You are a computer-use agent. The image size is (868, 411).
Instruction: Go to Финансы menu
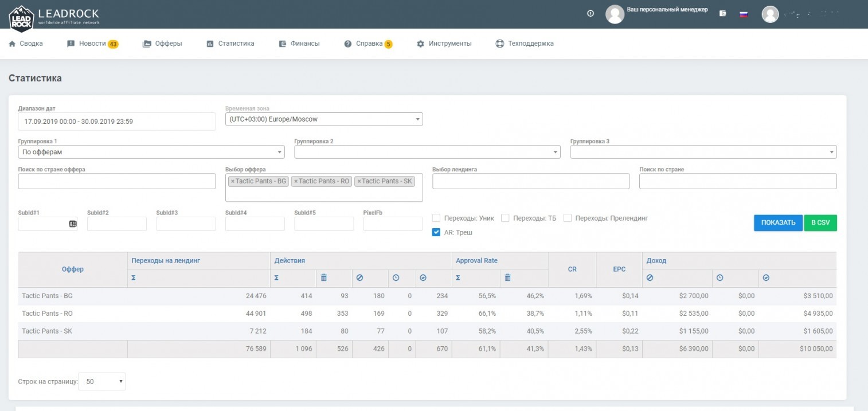point(299,44)
